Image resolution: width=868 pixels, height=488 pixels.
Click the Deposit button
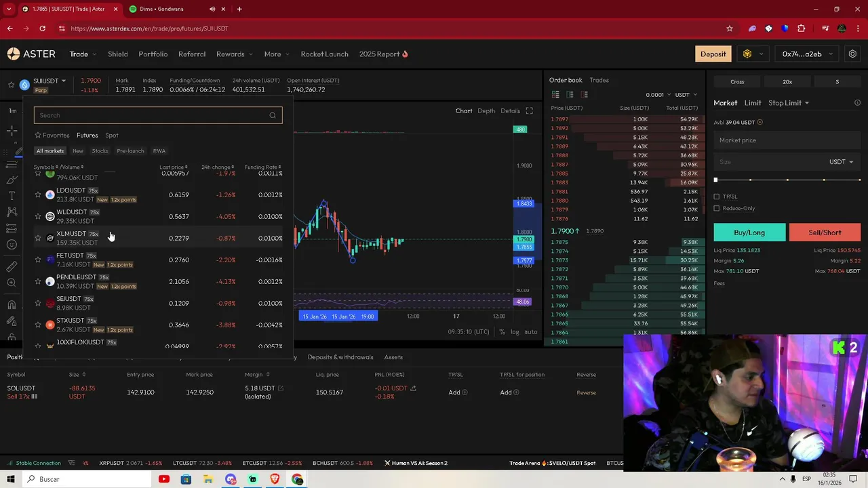click(713, 54)
